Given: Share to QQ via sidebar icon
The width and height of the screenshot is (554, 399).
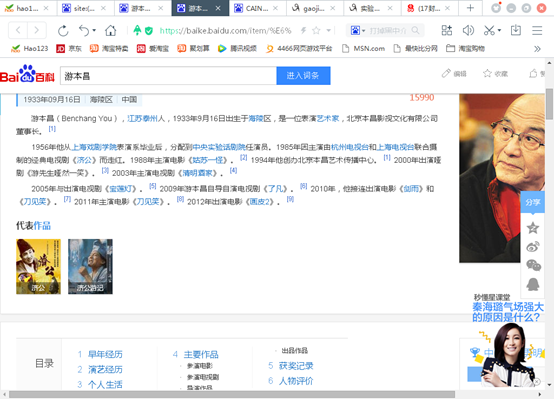Looking at the screenshot, I should [533, 284].
